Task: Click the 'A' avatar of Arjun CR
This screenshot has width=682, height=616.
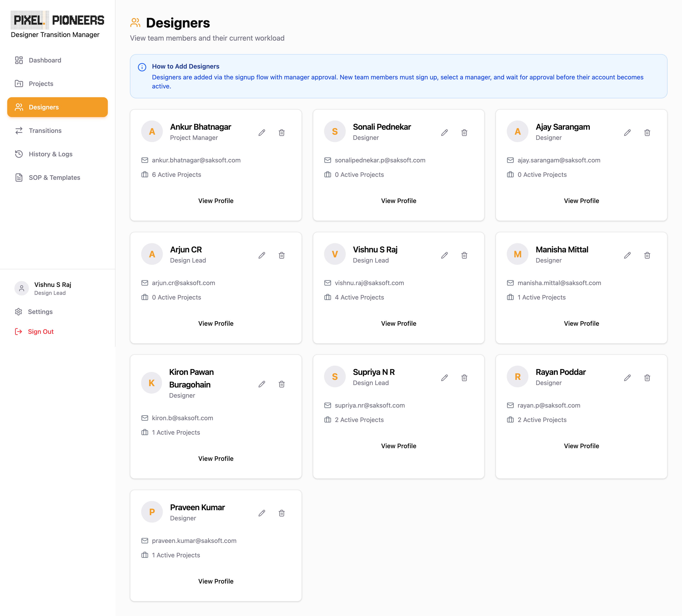Action: pyautogui.click(x=152, y=254)
